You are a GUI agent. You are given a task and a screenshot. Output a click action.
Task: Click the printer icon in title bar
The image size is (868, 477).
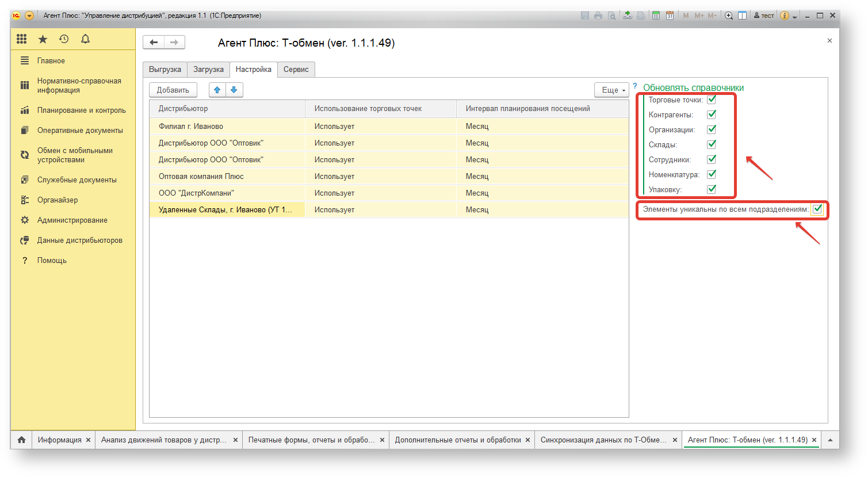tap(598, 16)
